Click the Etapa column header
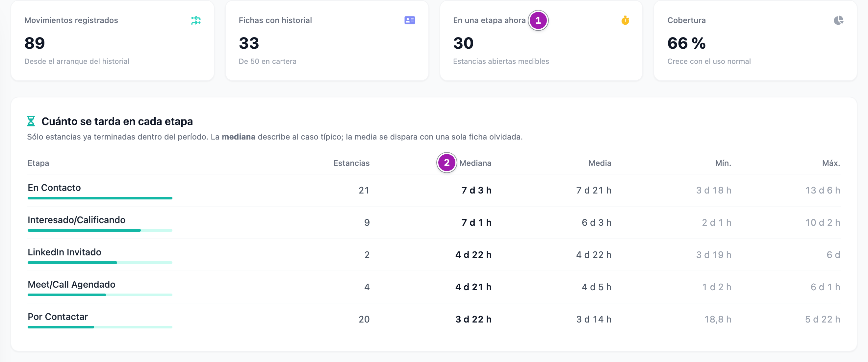The image size is (868, 362). (x=38, y=163)
